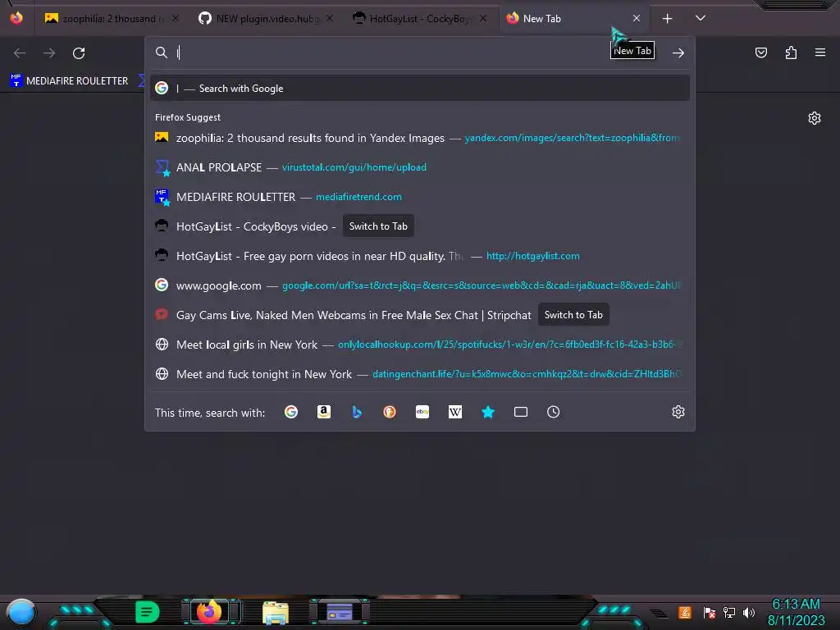
Task: Go back with the back arrow
Action: tap(20, 53)
